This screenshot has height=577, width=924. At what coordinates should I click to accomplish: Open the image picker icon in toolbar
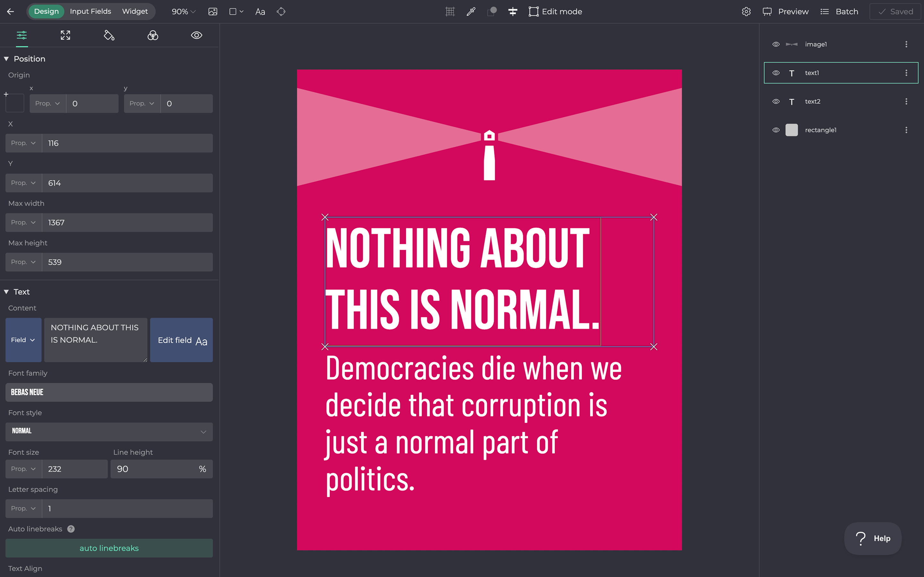213,12
